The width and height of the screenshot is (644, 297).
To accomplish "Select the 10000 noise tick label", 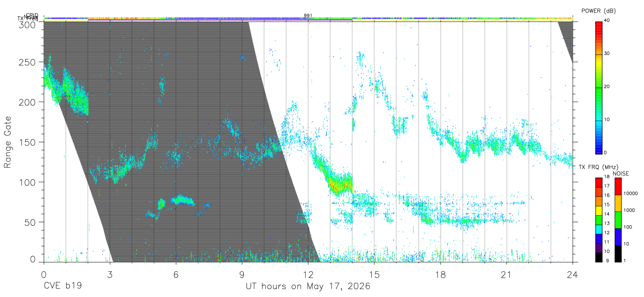I will click(x=631, y=193).
